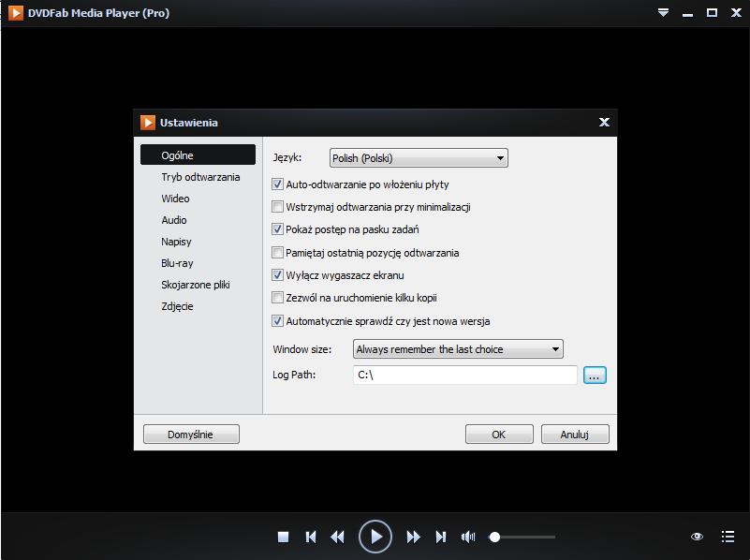
Task: Skip to previous chapter button
Action: [311, 537]
